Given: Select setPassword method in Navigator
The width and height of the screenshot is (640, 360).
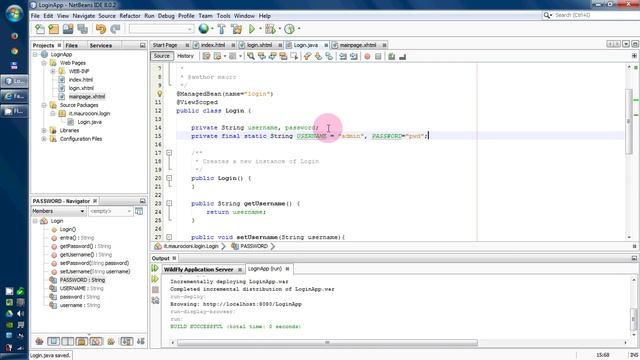Looking at the screenshot, I should coord(94,263).
